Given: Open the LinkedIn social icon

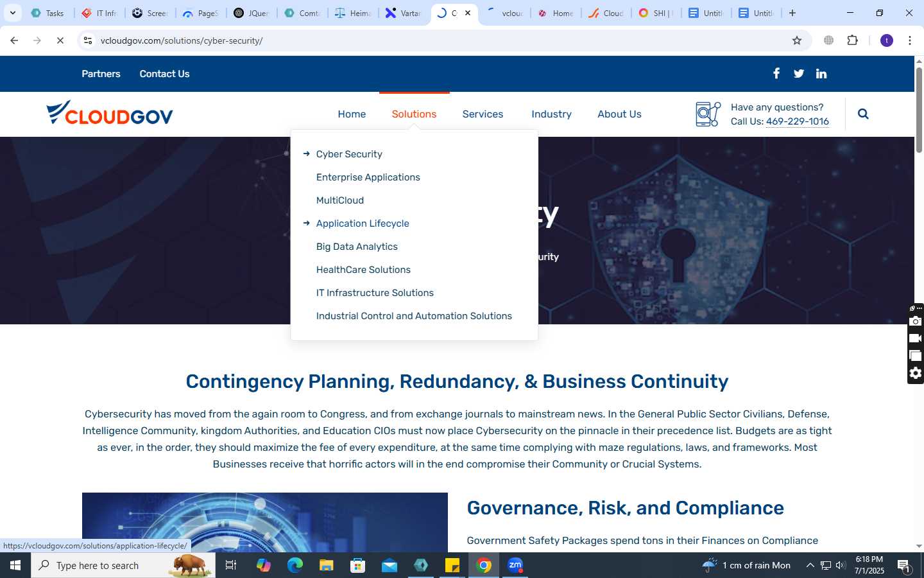Looking at the screenshot, I should (x=821, y=74).
